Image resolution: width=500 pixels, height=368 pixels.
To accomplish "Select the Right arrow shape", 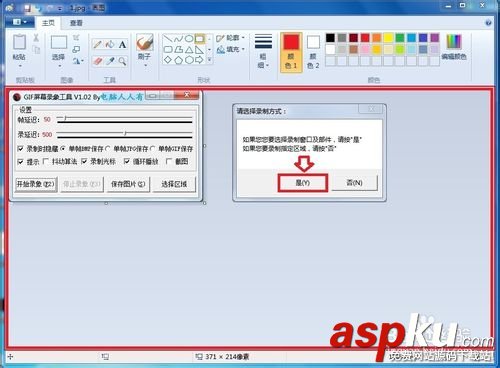I will (x=199, y=60).
